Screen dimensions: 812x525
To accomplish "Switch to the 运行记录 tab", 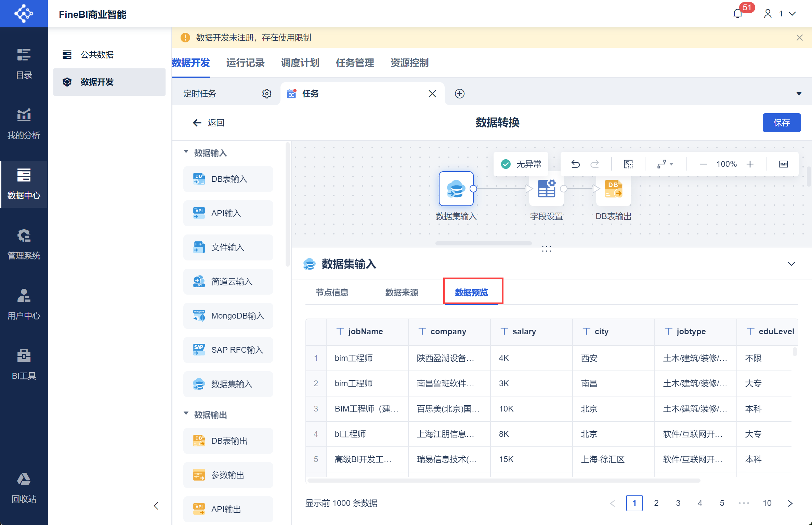I will coord(245,63).
